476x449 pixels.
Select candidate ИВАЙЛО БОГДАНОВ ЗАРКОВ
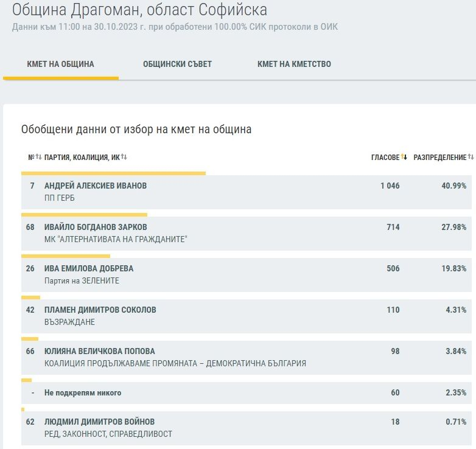(x=96, y=227)
